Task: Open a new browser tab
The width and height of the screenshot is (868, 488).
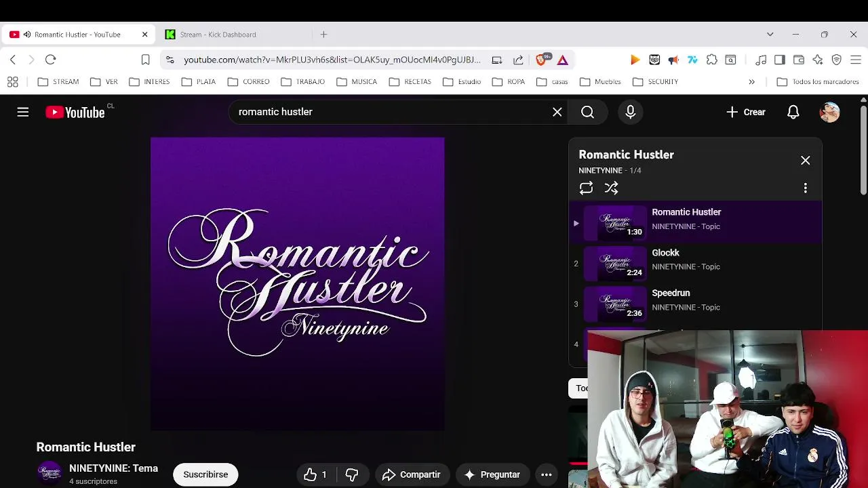Action: [323, 35]
